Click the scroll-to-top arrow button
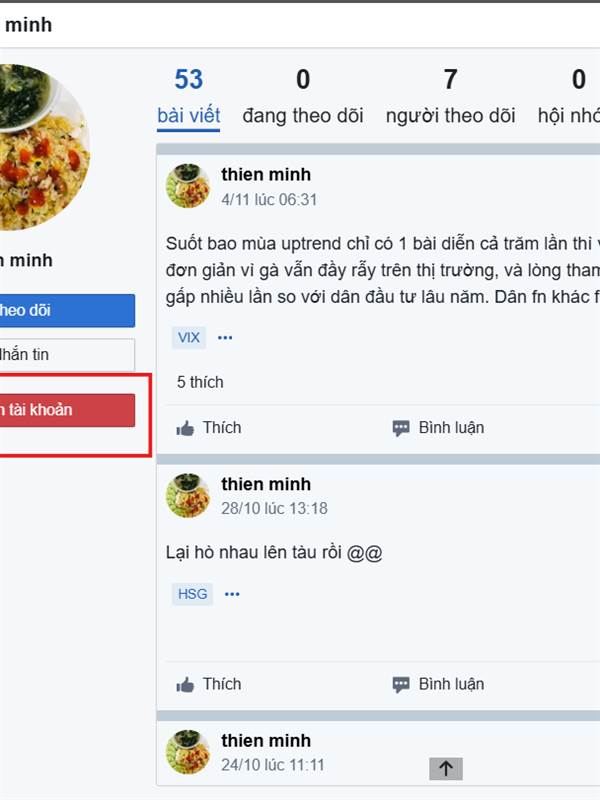The image size is (600, 800). [446, 768]
